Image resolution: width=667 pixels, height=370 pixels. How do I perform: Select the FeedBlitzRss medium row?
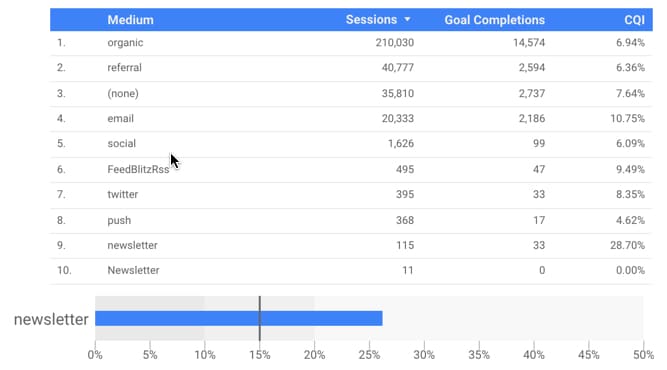[x=351, y=170]
